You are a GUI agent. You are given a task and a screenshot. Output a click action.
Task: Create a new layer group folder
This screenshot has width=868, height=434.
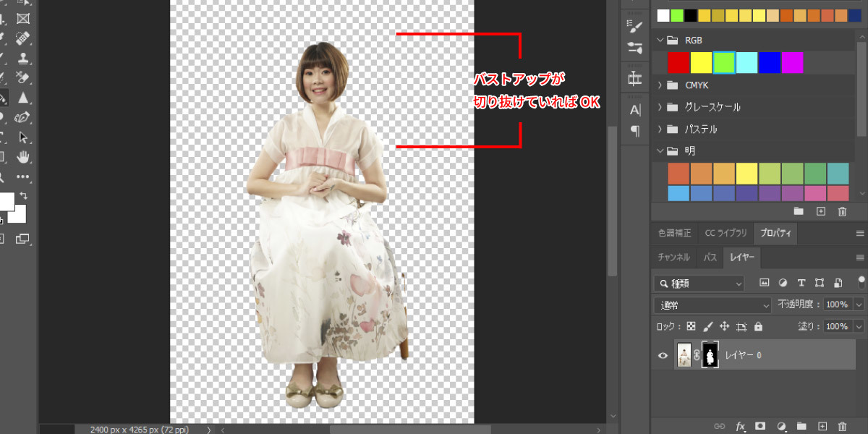(801, 427)
